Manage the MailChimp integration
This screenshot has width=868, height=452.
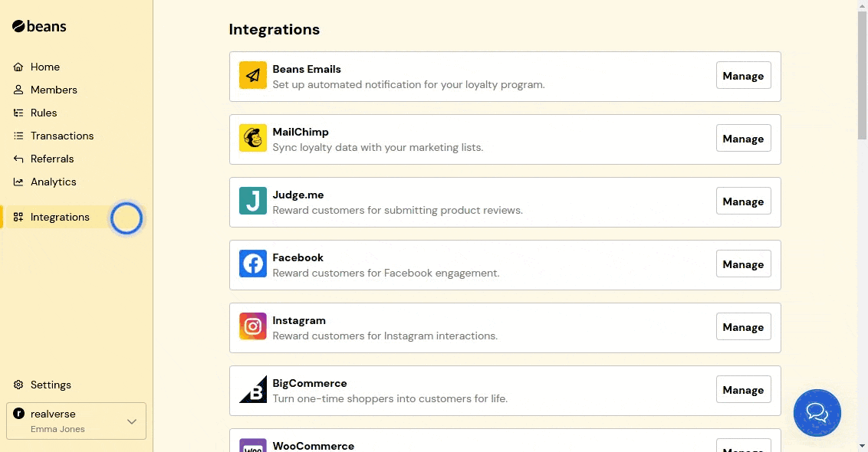tap(744, 139)
